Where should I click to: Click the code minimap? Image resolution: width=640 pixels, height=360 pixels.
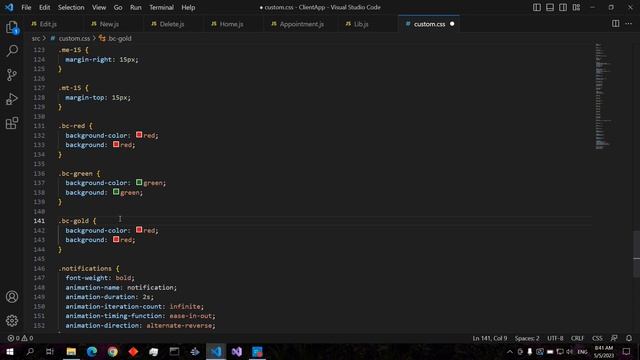point(603,96)
